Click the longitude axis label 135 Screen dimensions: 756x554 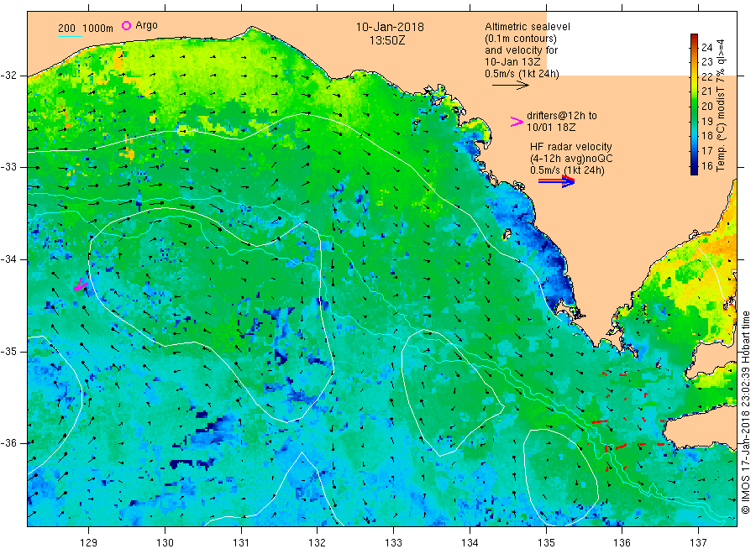click(x=546, y=542)
